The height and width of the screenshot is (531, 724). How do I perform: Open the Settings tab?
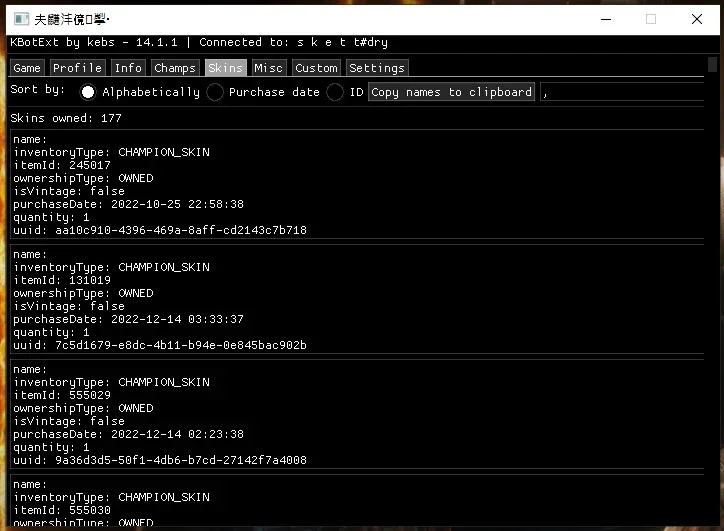point(377,68)
